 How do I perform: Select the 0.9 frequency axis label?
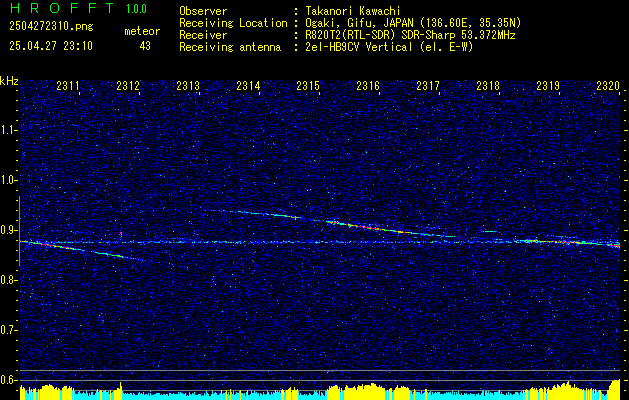pos(8,230)
